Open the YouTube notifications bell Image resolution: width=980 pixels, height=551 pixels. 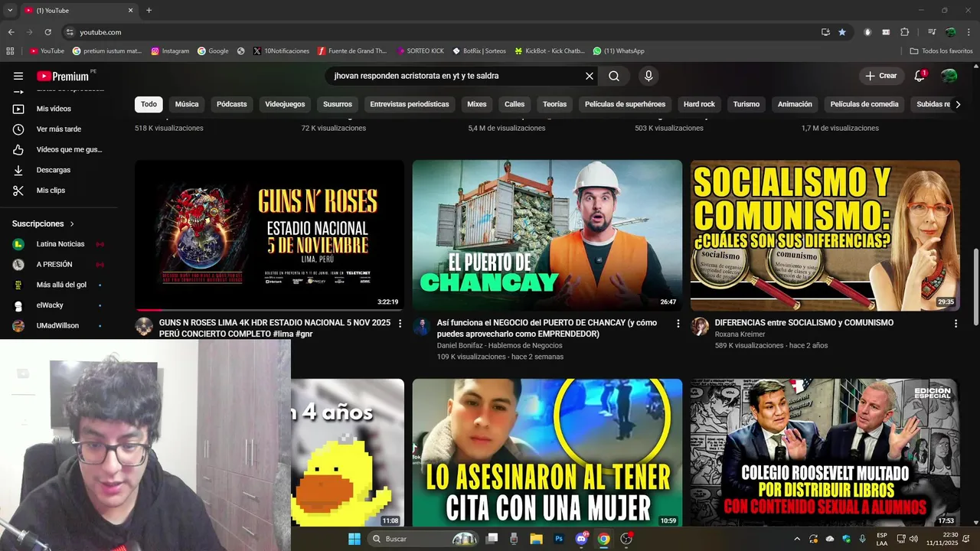(x=920, y=76)
